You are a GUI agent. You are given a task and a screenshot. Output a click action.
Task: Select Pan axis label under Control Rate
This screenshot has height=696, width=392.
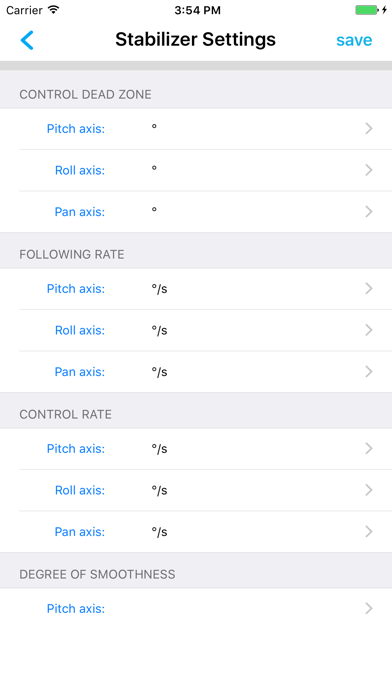[80, 532]
